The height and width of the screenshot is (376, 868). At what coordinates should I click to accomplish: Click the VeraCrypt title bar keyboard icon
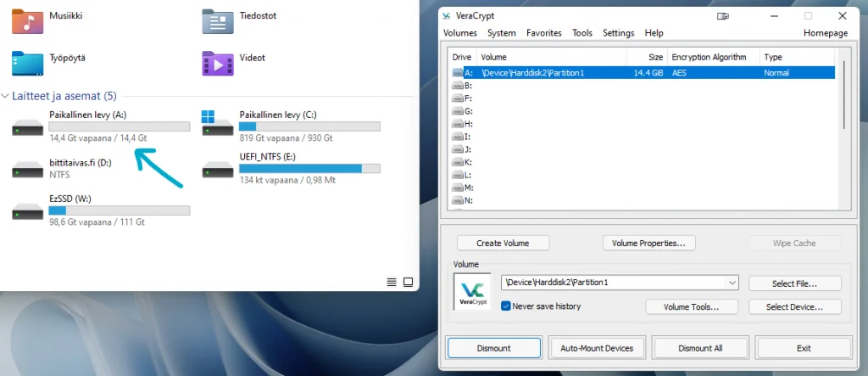pyautogui.click(x=723, y=16)
